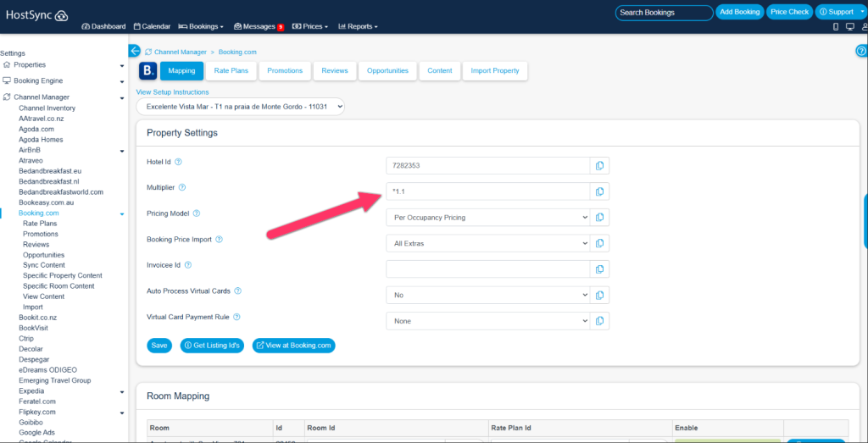Open the property selector dropdown

click(x=241, y=107)
